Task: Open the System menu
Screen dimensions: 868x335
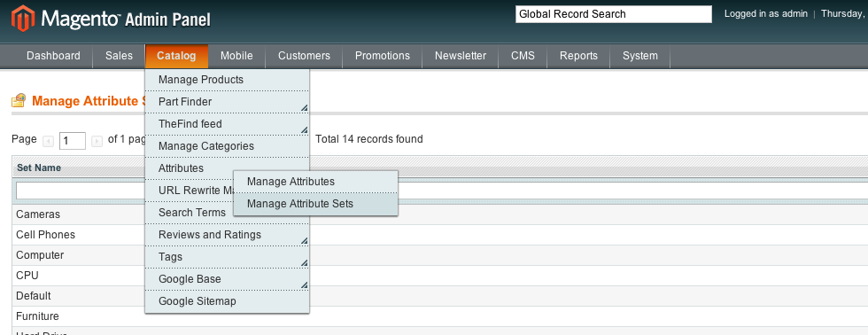Action: (639, 56)
